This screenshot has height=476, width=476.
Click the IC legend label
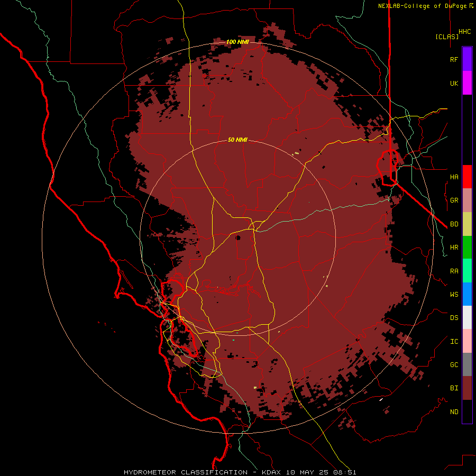pyautogui.click(x=454, y=342)
